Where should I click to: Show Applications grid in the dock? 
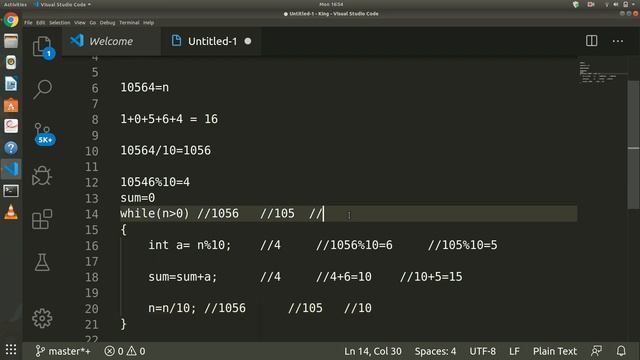coord(11,350)
